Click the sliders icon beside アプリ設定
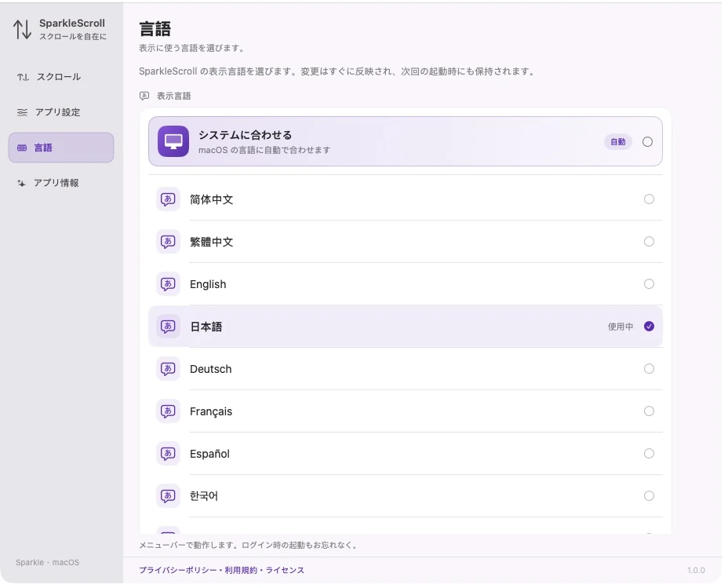The image size is (728, 588). [22, 112]
